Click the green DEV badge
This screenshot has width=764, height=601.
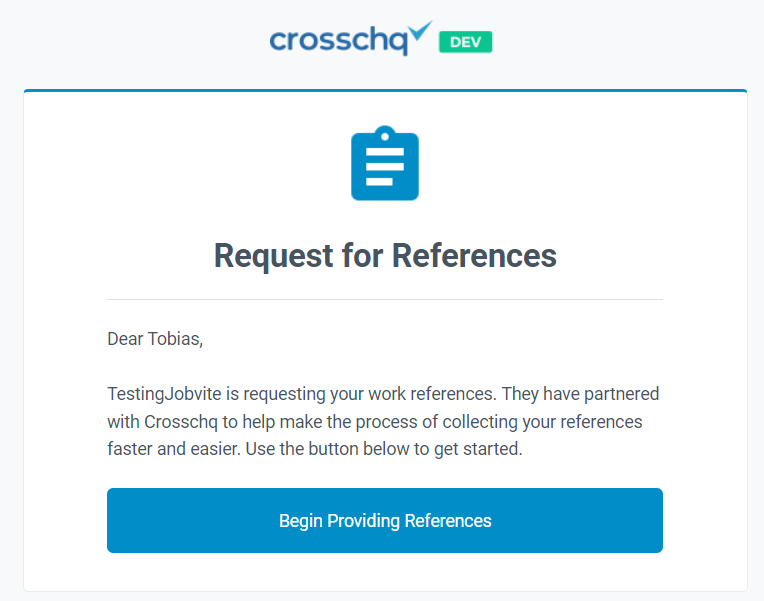465,42
